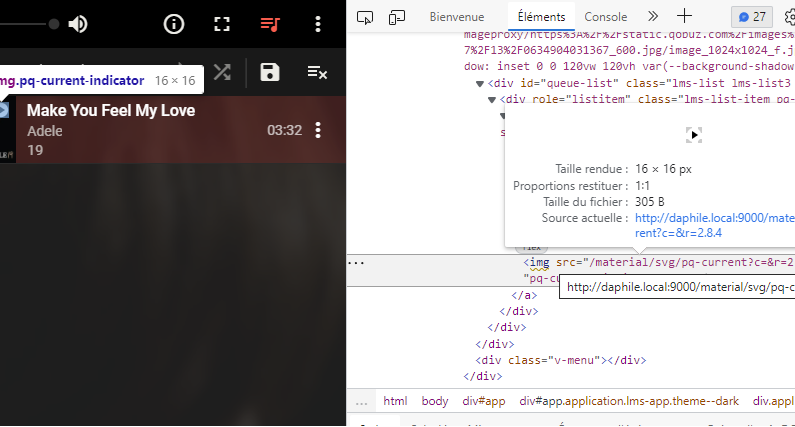The width and height of the screenshot is (795, 427).
Task: Select html in the breadcrumb bar
Action: 395,401
